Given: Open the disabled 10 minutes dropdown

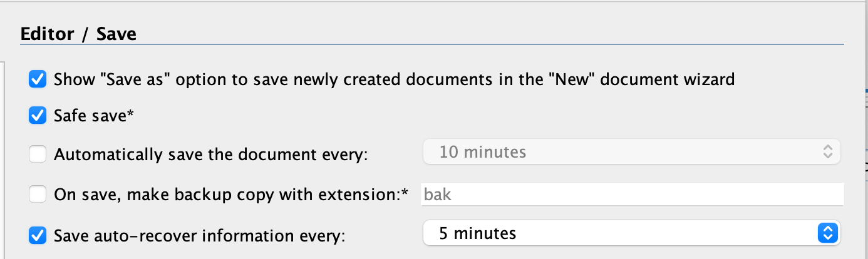Looking at the screenshot, I should (631, 152).
